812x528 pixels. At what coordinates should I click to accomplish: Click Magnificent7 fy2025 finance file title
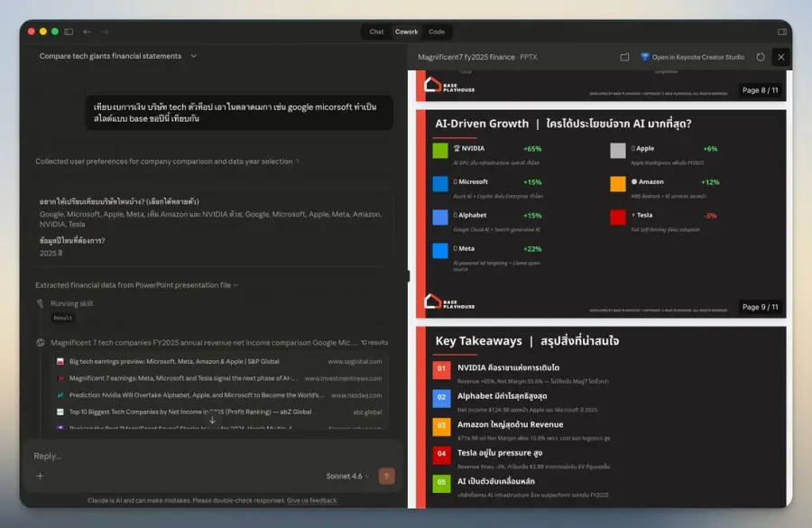pyautogui.click(x=466, y=57)
